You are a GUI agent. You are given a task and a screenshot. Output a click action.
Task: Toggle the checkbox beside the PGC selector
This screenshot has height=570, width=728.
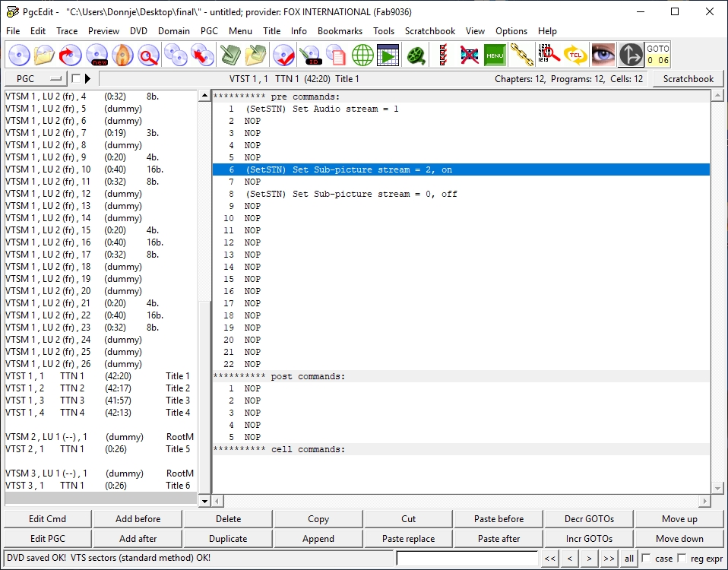point(76,78)
